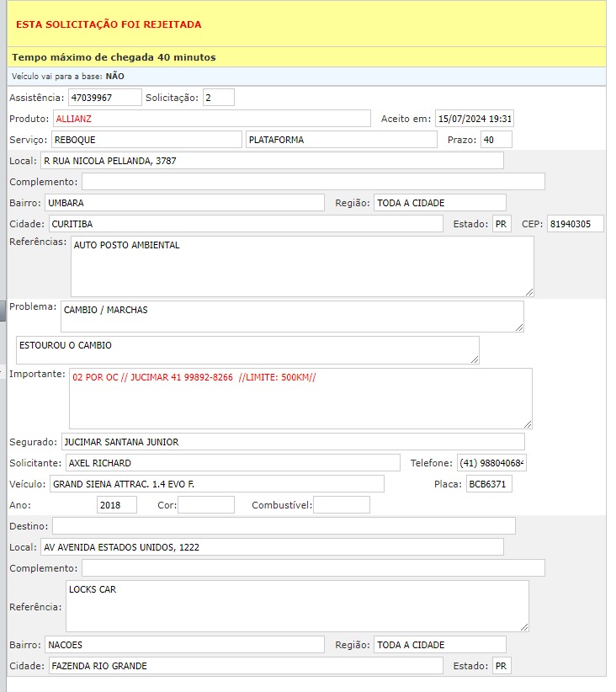
Task: Select the Problema box with CAMBIO / MARCHAS
Action: coord(291,317)
